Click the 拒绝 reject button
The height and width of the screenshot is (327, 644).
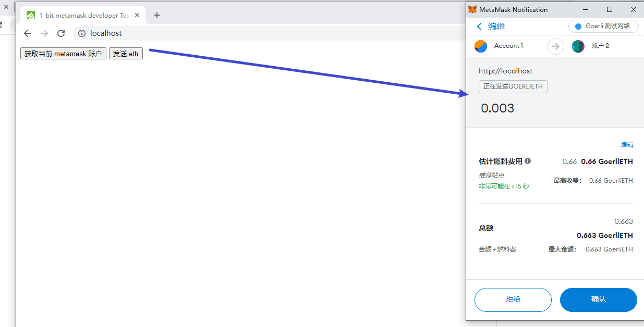pos(513,299)
